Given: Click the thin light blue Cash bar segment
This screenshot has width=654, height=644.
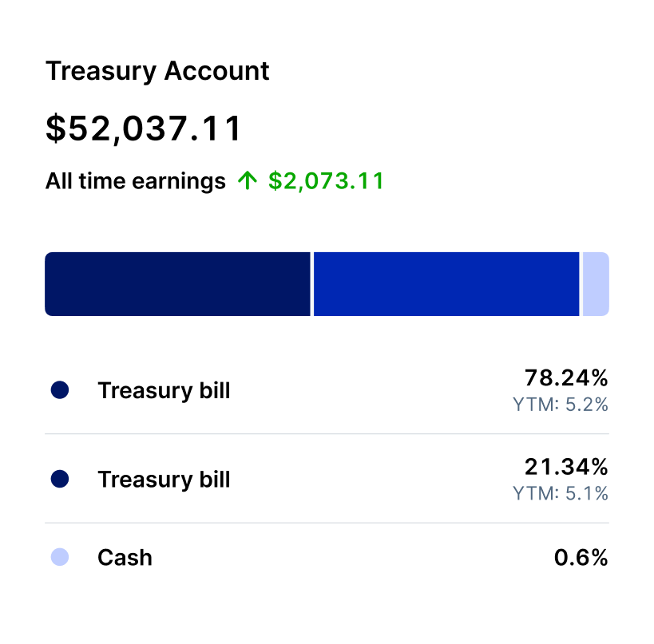Looking at the screenshot, I should pyautogui.click(x=596, y=284).
